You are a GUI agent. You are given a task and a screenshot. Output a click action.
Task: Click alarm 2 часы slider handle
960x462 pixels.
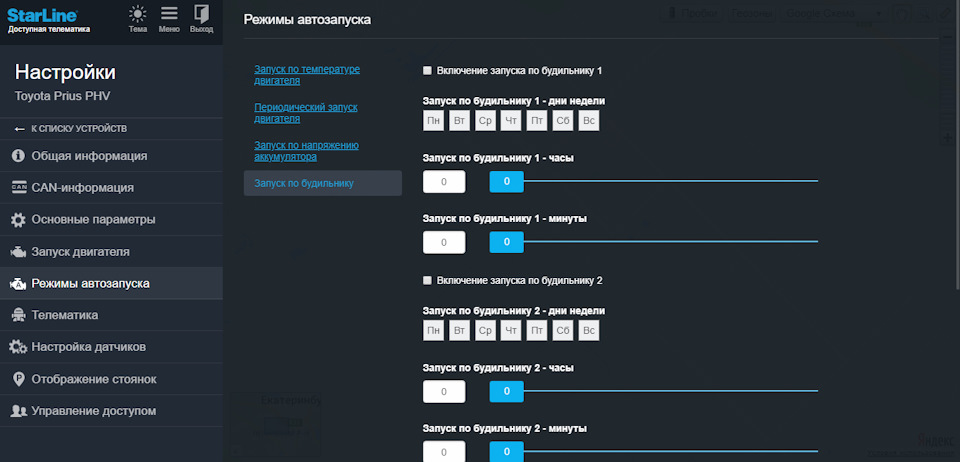click(x=506, y=391)
